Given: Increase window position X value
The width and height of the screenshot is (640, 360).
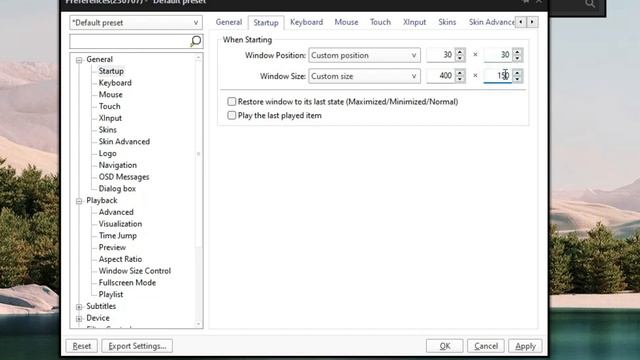Looking at the screenshot, I should pyautogui.click(x=460, y=51).
